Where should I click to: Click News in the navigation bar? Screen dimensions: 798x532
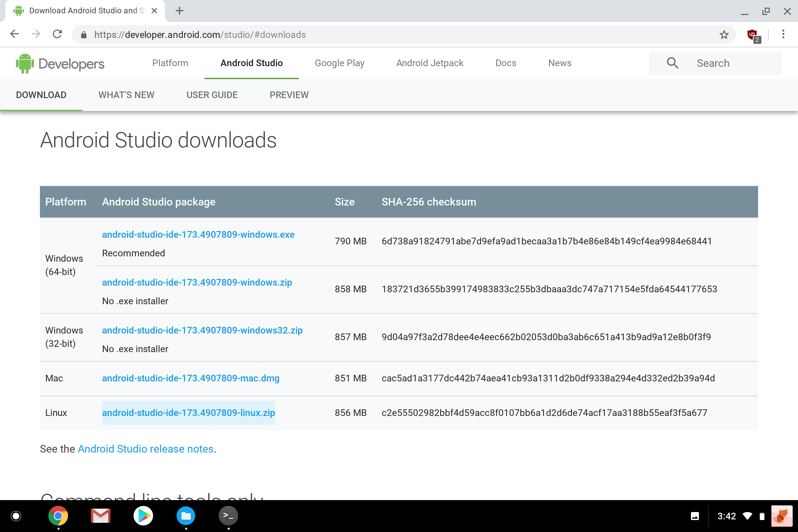tap(560, 63)
